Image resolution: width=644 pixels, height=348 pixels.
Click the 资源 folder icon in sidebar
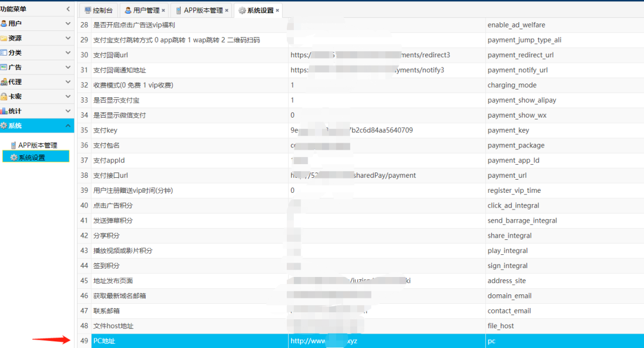coord(4,38)
